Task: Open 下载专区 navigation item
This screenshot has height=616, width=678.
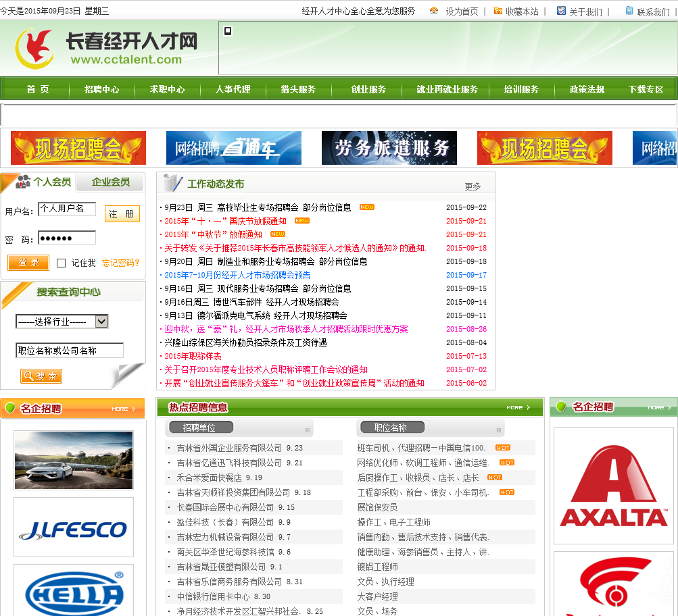Action: click(x=646, y=89)
